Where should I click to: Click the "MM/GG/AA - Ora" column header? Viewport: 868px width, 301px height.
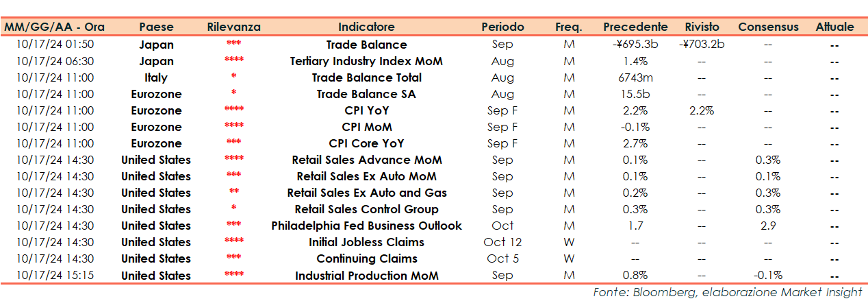[55, 27]
